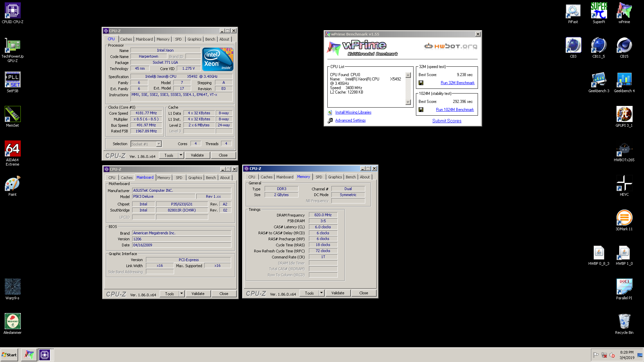Screen dimensions: 644x362
Task: Click the Core Speed value 4181.77 MHz
Action: click(x=146, y=113)
